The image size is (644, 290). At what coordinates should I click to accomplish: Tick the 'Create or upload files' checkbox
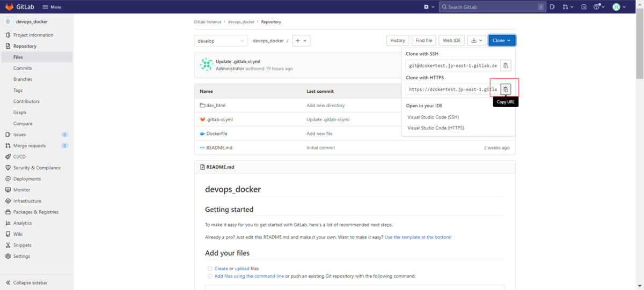(210, 269)
